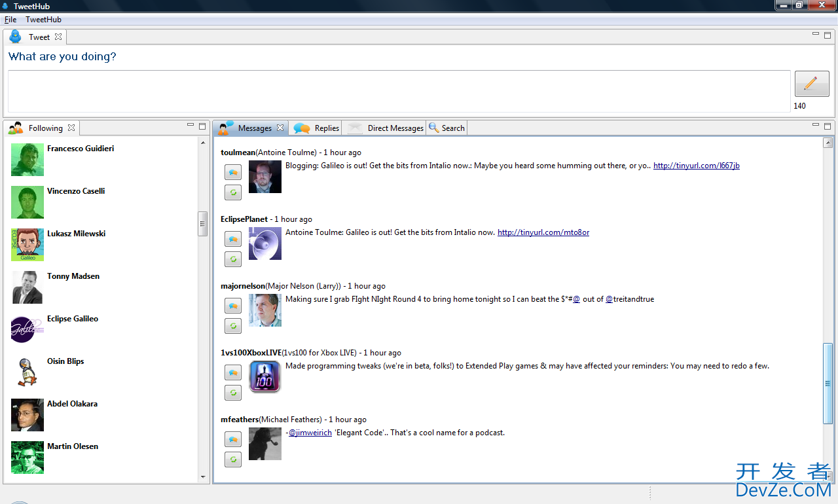The width and height of the screenshot is (838, 504).
Task: Click the pencil post tweet button
Action: tap(812, 84)
